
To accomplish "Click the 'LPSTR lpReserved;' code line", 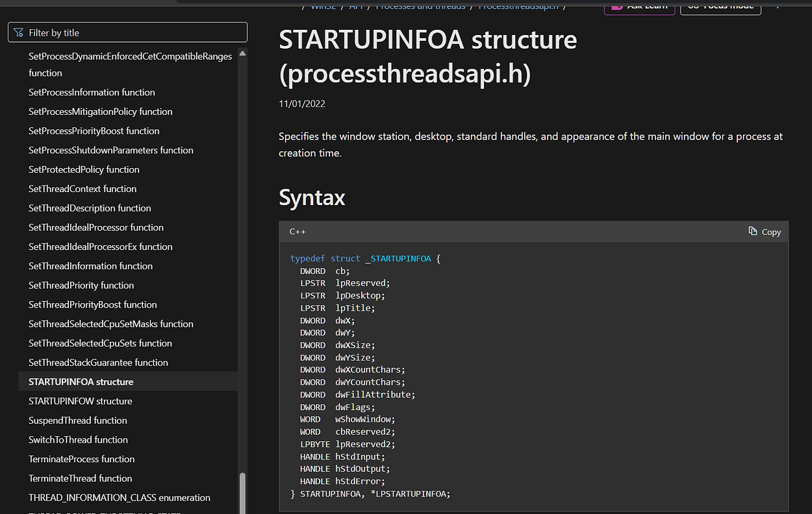I will pyautogui.click(x=345, y=283).
